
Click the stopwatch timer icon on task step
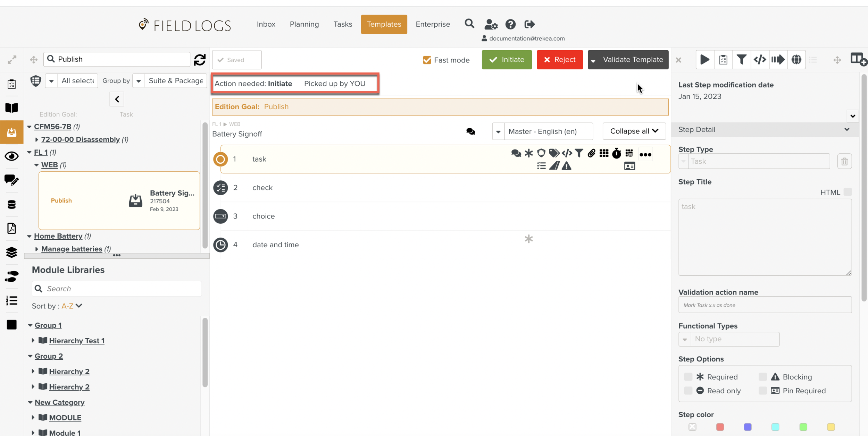tap(616, 153)
